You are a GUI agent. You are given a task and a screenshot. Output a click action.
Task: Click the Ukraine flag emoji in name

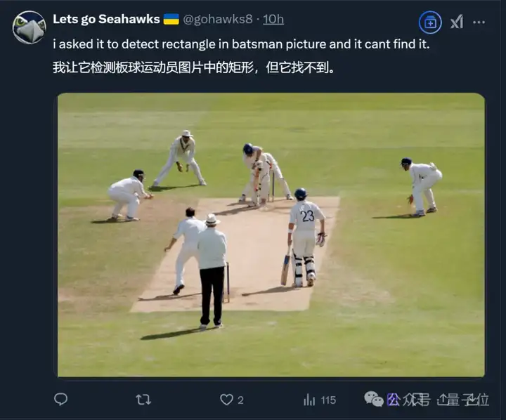coord(171,19)
